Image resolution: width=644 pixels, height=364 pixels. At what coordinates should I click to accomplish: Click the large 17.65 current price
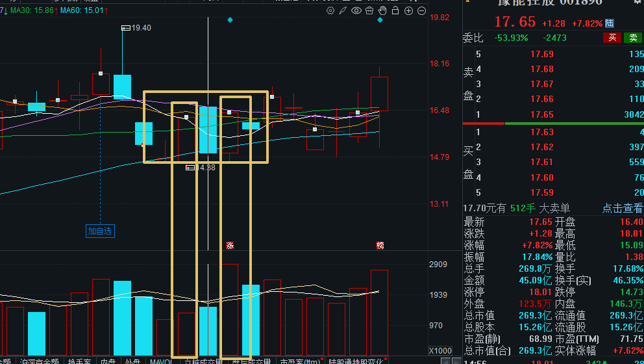pos(515,22)
